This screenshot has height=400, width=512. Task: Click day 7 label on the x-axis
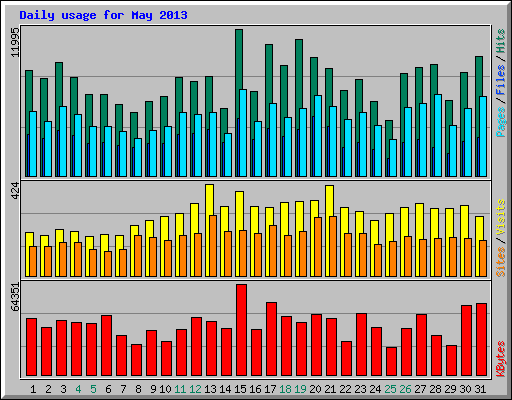pyautogui.click(x=123, y=389)
